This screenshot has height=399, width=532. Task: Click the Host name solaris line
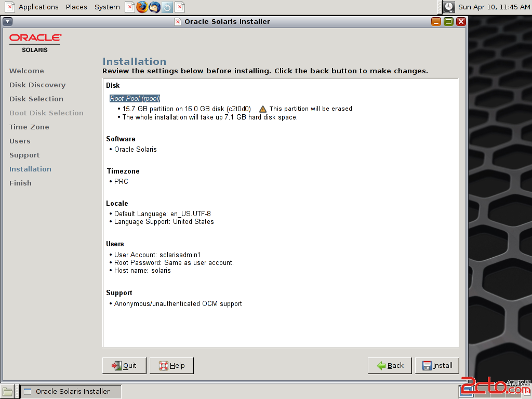click(x=142, y=270)
